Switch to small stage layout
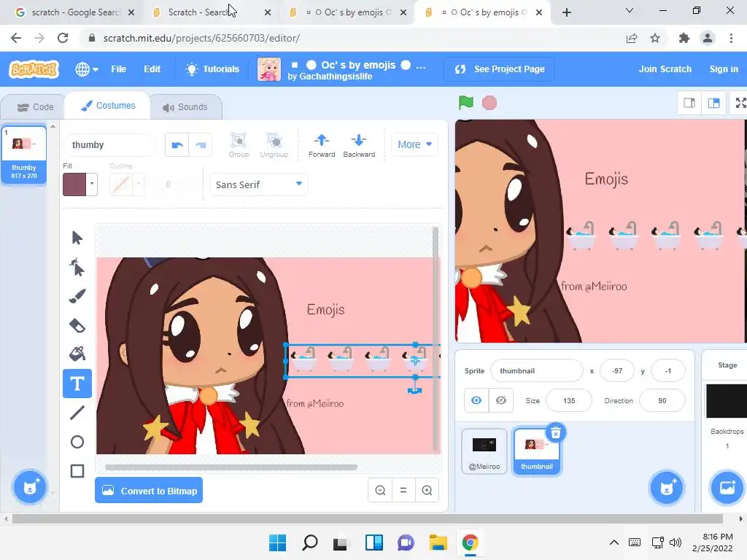Viewport: 747px width, 560px height. (689, 103)
